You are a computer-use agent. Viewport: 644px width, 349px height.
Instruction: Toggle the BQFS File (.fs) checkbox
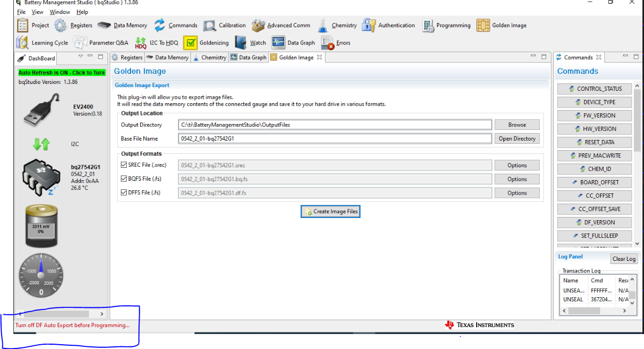(x=124, y=179)
